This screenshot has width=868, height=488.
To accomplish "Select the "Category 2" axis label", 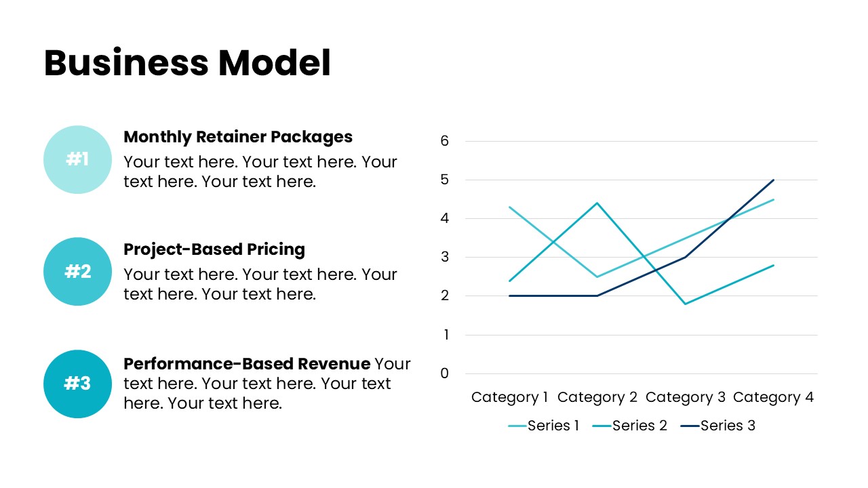I will [597, 397].
